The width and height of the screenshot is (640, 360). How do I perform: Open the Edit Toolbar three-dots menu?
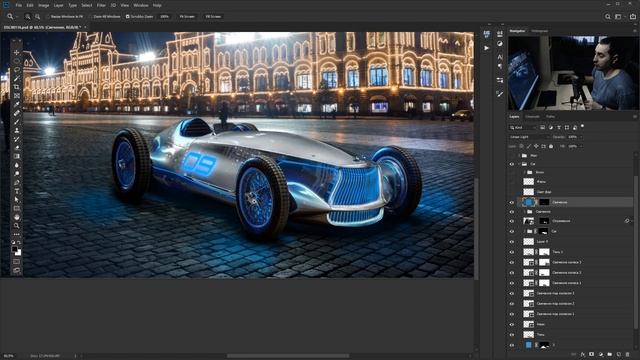pyautogui.click(x=16, y=235)
